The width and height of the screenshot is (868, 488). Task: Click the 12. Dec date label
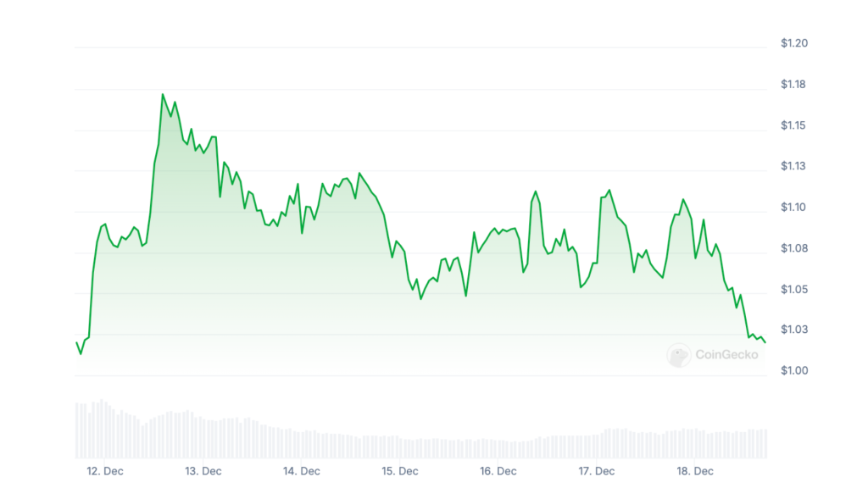click(x=104, y=471)
